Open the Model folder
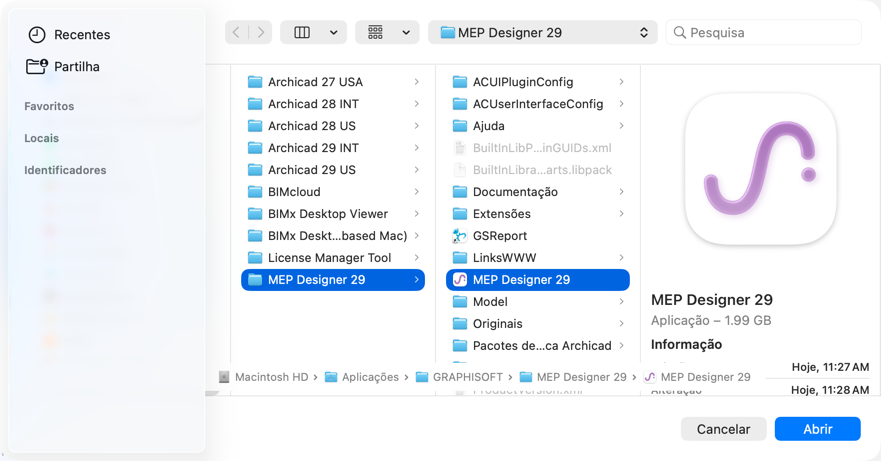Image resolution: width=881 pixels, height=461 pixels. [538, 301]
